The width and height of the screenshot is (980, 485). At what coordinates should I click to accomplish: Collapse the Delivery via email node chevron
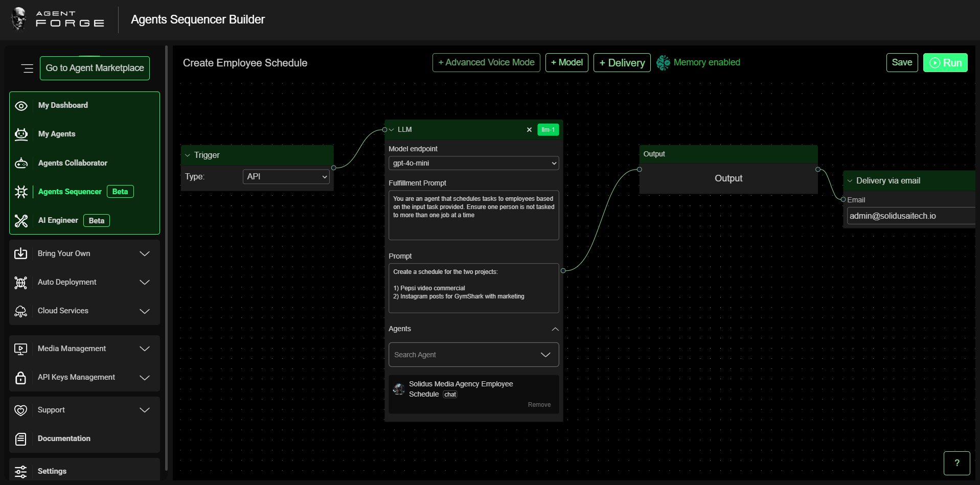click(x=850, y=181)
